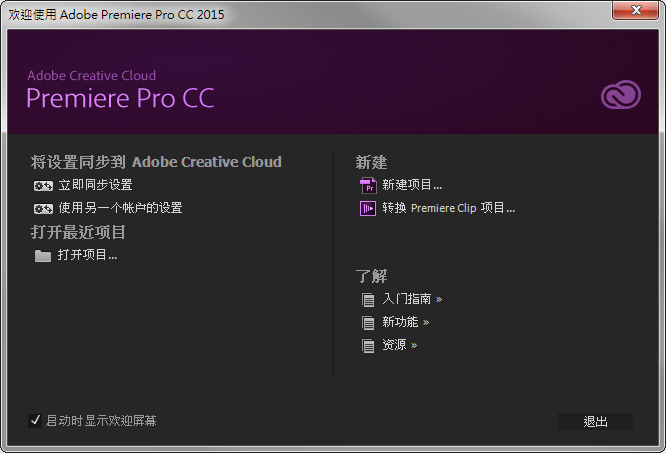Click the 新建 section heading
Viewport: 666px width, 453px height.
(371, 163)
